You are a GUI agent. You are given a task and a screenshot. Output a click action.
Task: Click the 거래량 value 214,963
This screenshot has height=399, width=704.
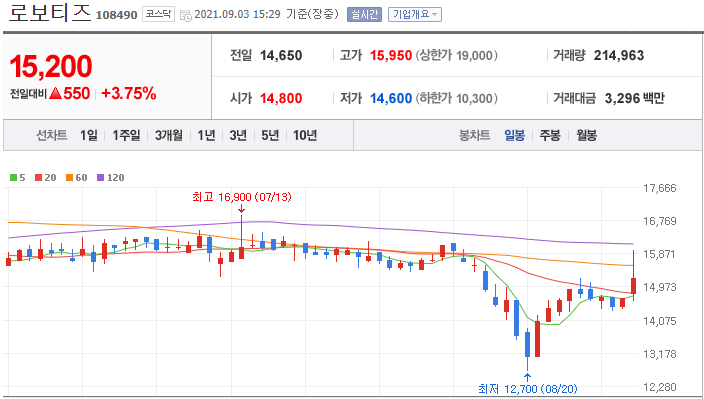coord(619,56)
